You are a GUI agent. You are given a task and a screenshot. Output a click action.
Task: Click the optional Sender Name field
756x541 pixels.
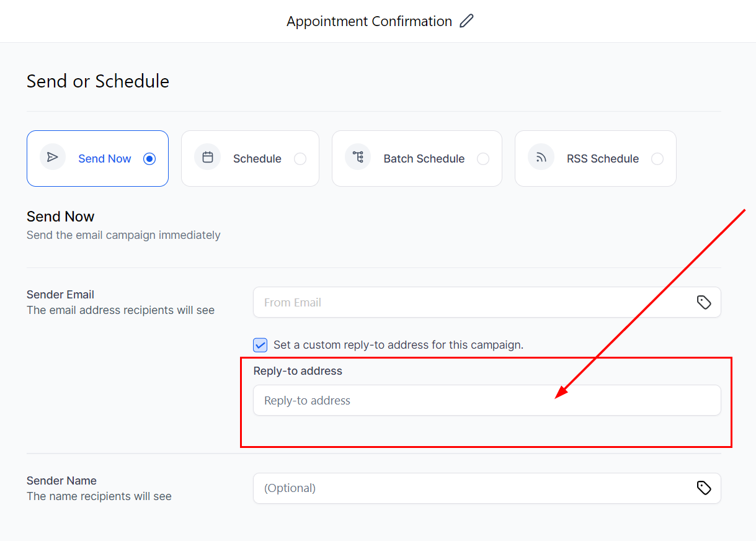[x=471, y=488]
